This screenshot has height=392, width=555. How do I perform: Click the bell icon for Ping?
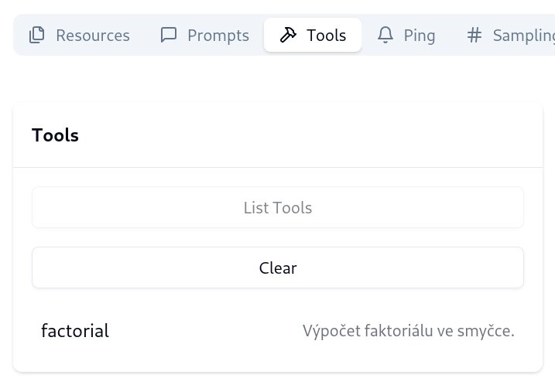385,35
